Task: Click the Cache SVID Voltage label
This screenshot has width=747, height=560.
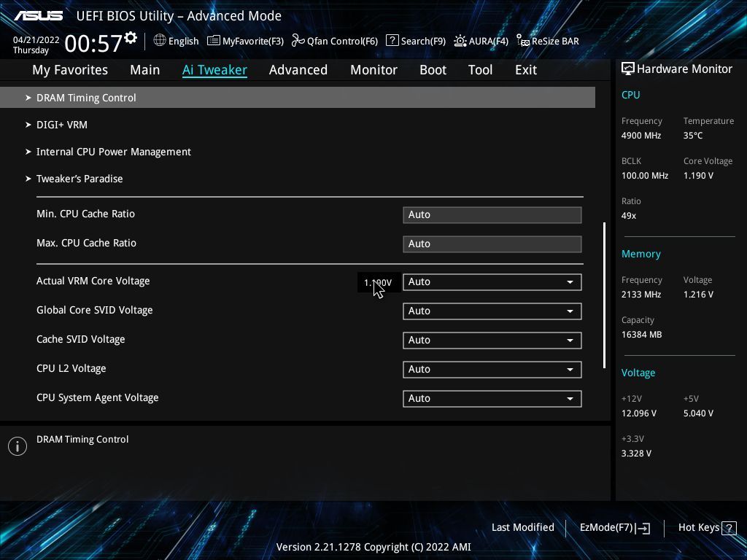Action: coord(80,340)
